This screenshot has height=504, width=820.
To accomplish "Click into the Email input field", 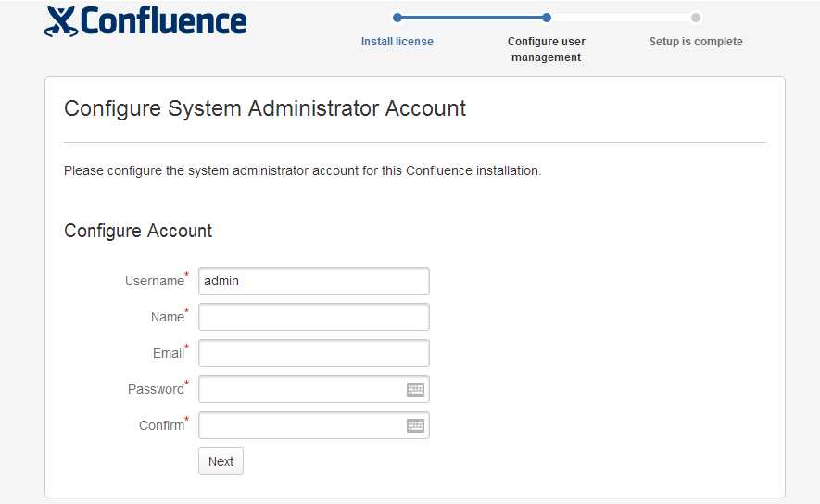I will (313, 353).
